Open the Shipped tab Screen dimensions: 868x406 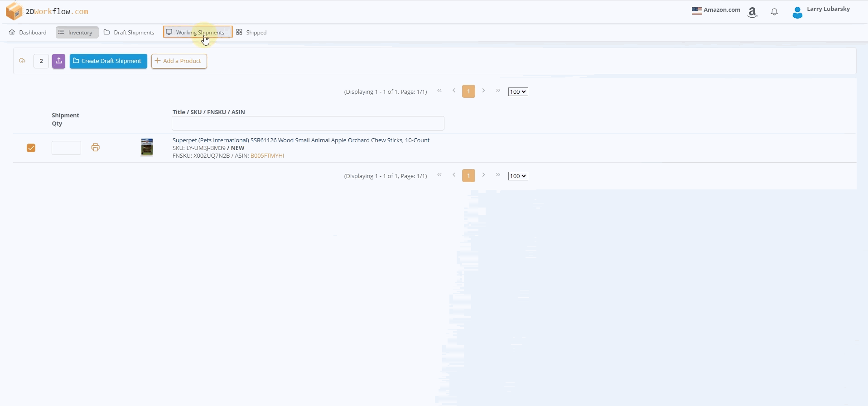pos(251,32)
